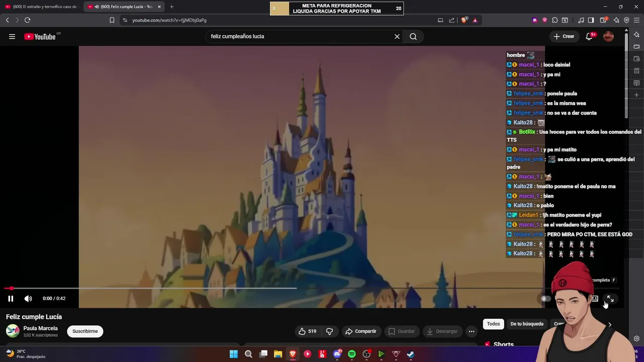Click the YouTube search magnifier button
644x362 pixels.
413,36
